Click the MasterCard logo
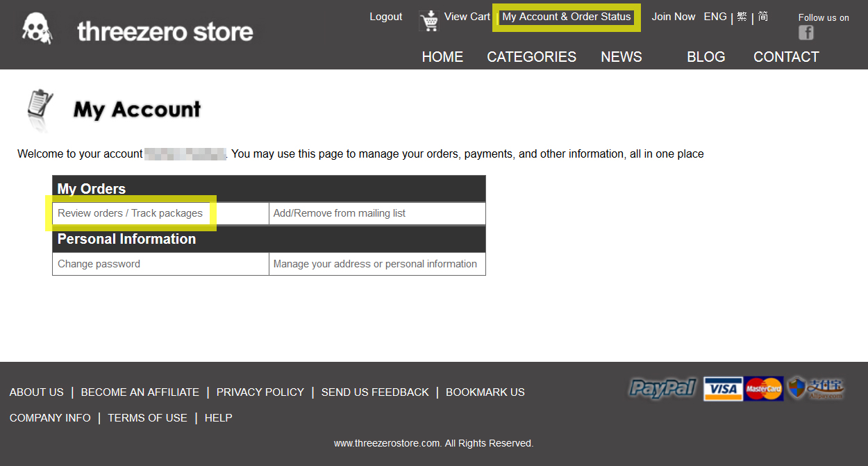The height and width of the screenshot is (466, 868). point(764,389)
